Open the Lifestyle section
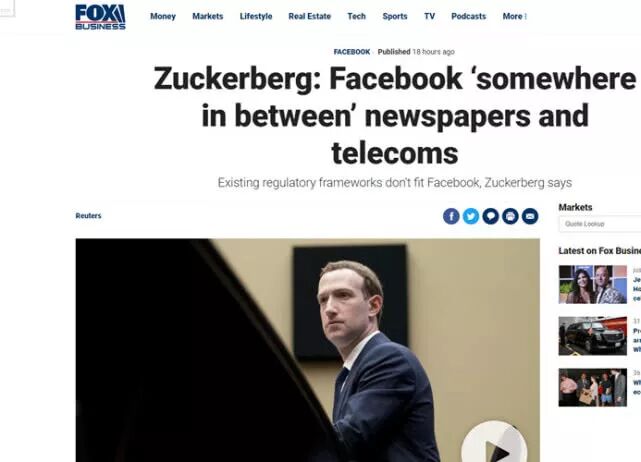This screenshot has height=462, width=641. pos(256,16)
